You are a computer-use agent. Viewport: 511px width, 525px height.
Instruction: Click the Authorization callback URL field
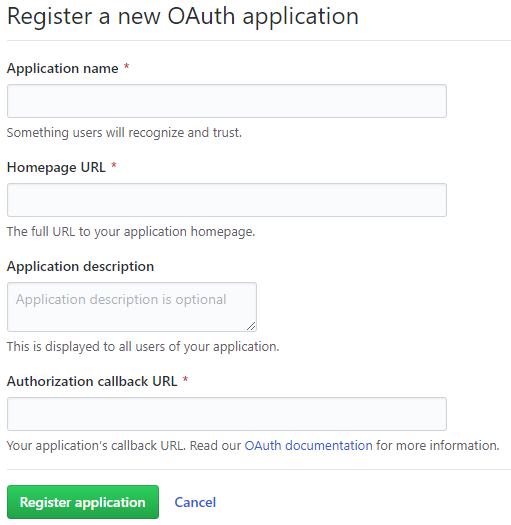[227, 414]
